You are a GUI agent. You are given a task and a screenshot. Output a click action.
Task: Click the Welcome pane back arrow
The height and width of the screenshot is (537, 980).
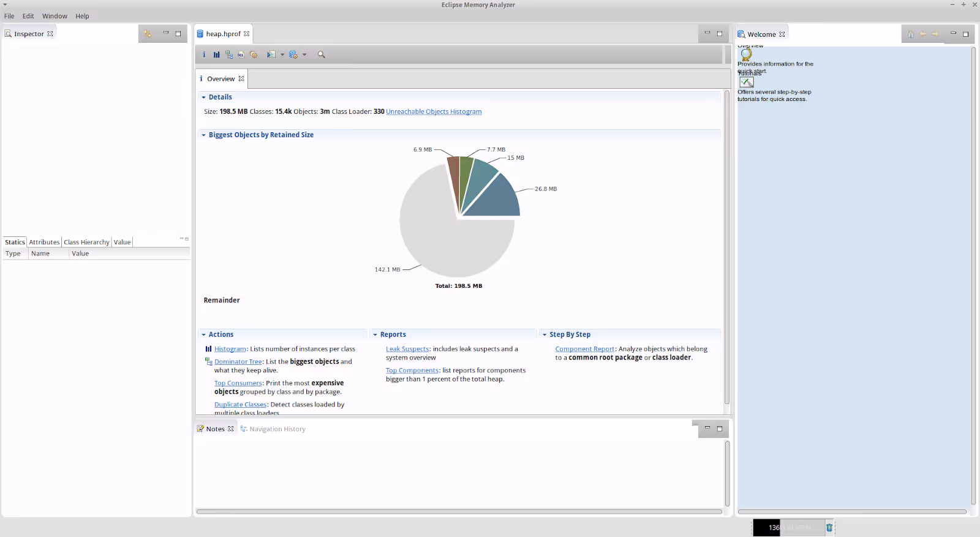point(923,34)
